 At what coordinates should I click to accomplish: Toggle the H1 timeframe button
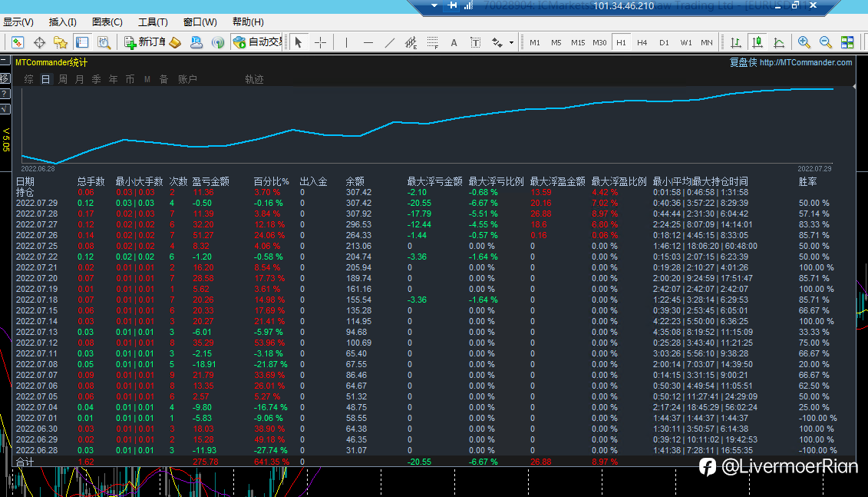tap(621, 43)
